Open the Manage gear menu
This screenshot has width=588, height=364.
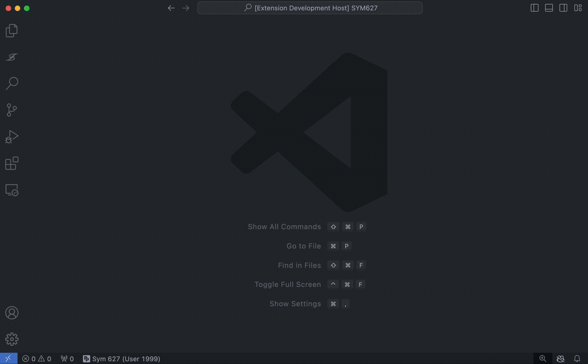(12, 339)
